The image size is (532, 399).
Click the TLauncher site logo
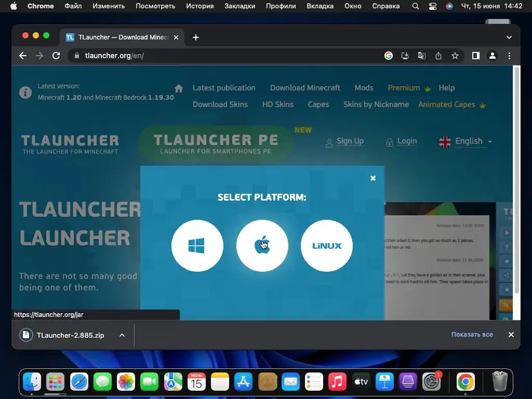(x=70, y=144)
